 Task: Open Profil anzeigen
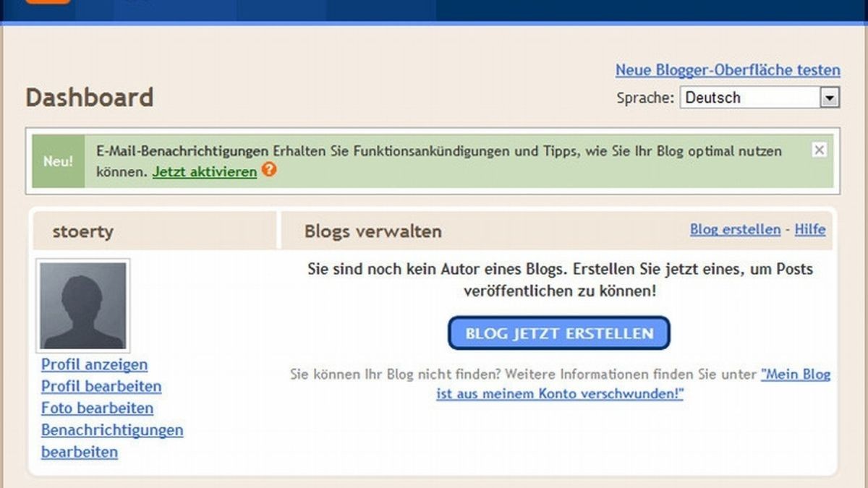(x=94, y=364)
